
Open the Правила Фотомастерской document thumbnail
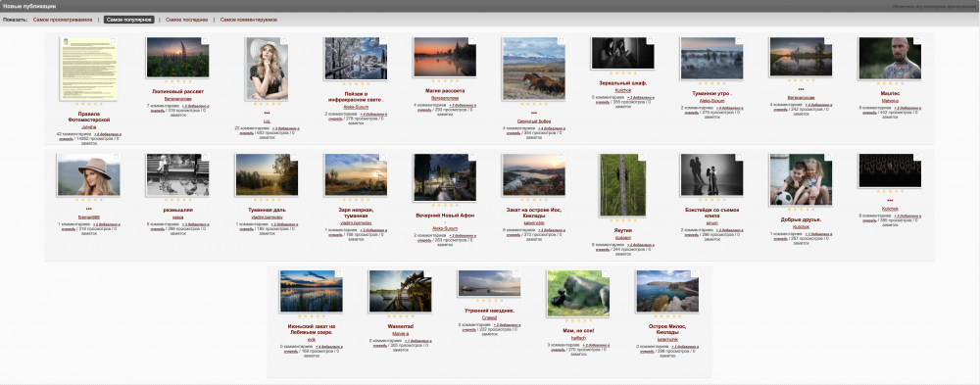coord(88,69)
